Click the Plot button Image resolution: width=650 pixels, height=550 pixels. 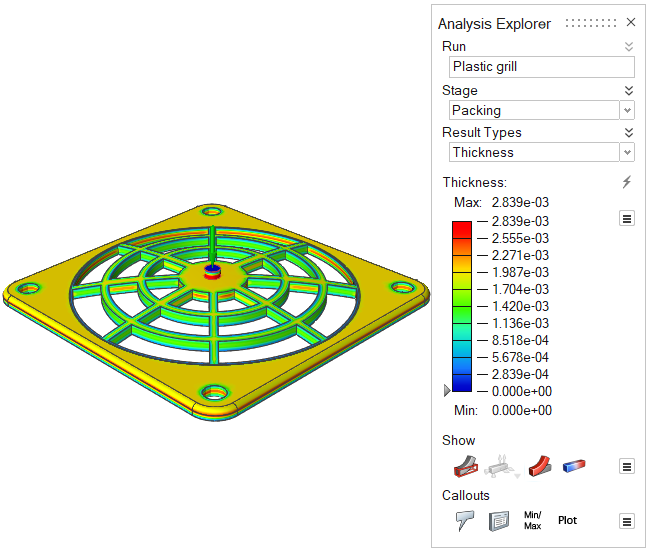coord(567,520)
